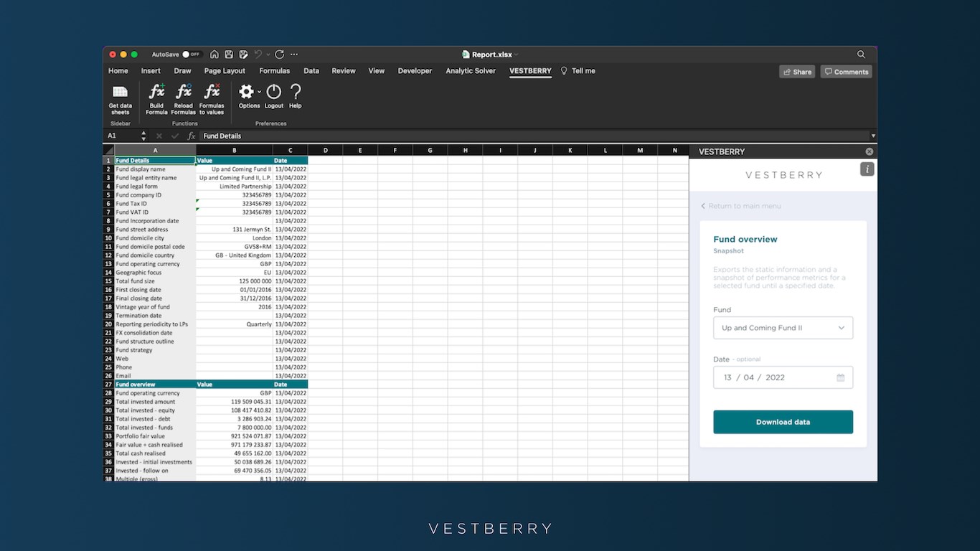The height and width of the screenshot is (551, 980).
Task: Select cell 'Limited Partnership'
Action: click(234, 187)
